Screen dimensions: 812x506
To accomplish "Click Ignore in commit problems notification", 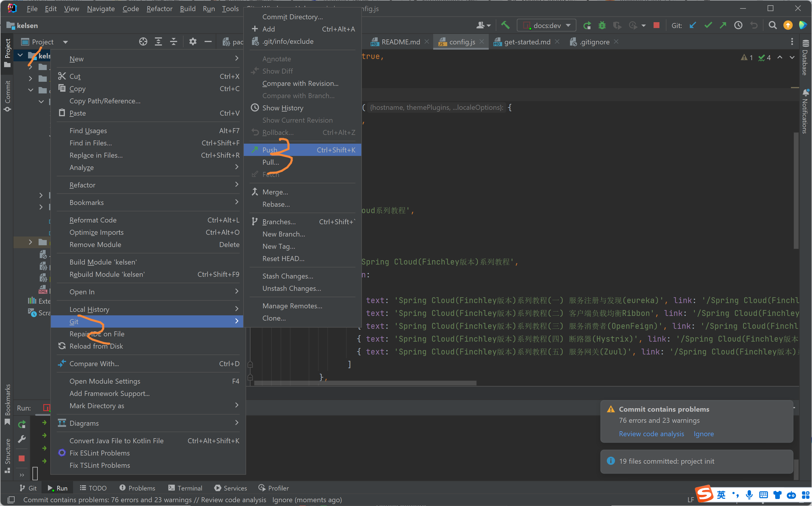I will pyautogui.click(x=704, y=434).
